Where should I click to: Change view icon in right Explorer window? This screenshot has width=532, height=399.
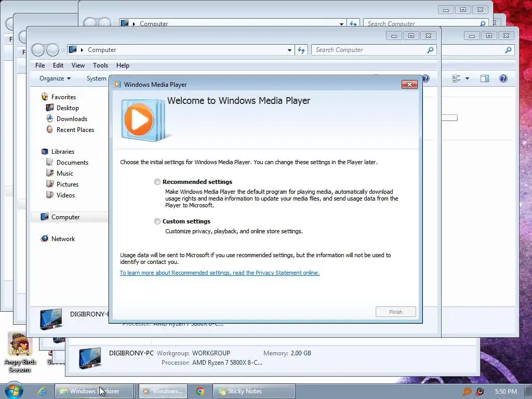456,79
